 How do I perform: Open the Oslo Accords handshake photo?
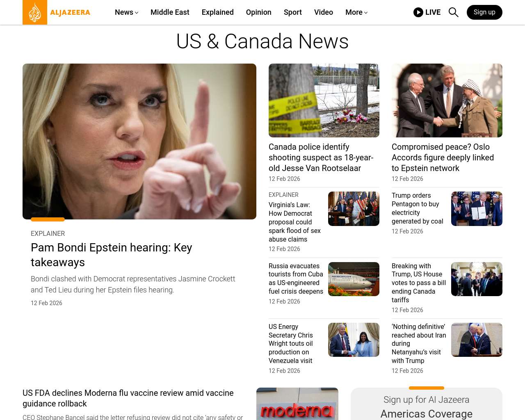tap(447, 100)
